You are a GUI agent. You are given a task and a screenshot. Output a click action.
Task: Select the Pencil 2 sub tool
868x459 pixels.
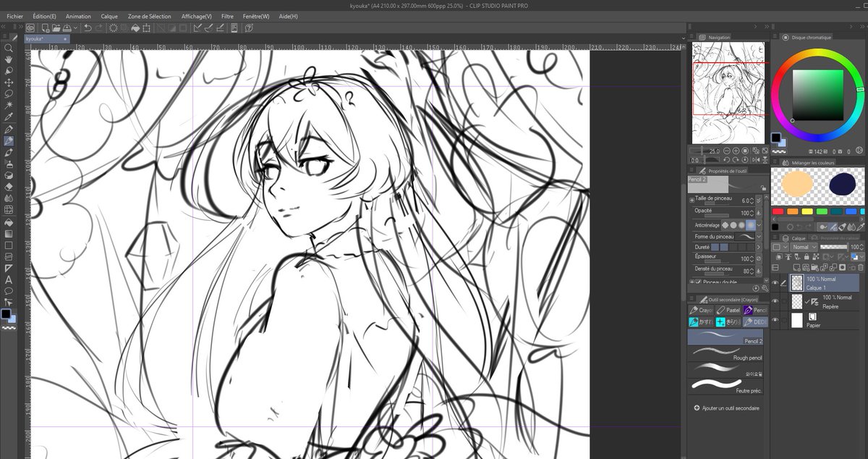point(726,336)
